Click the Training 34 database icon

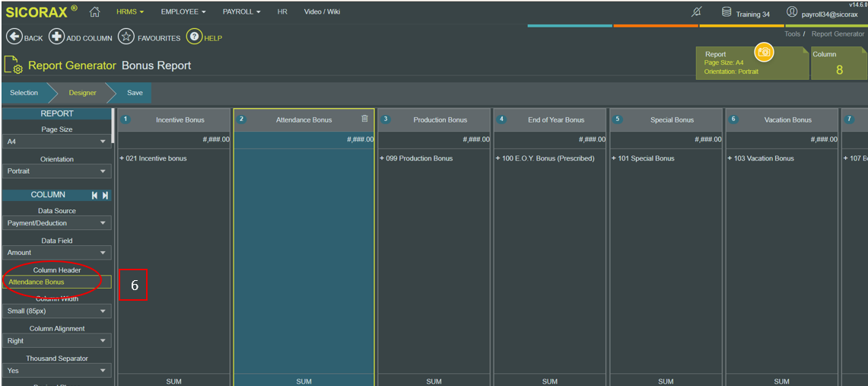pos(727,12)
